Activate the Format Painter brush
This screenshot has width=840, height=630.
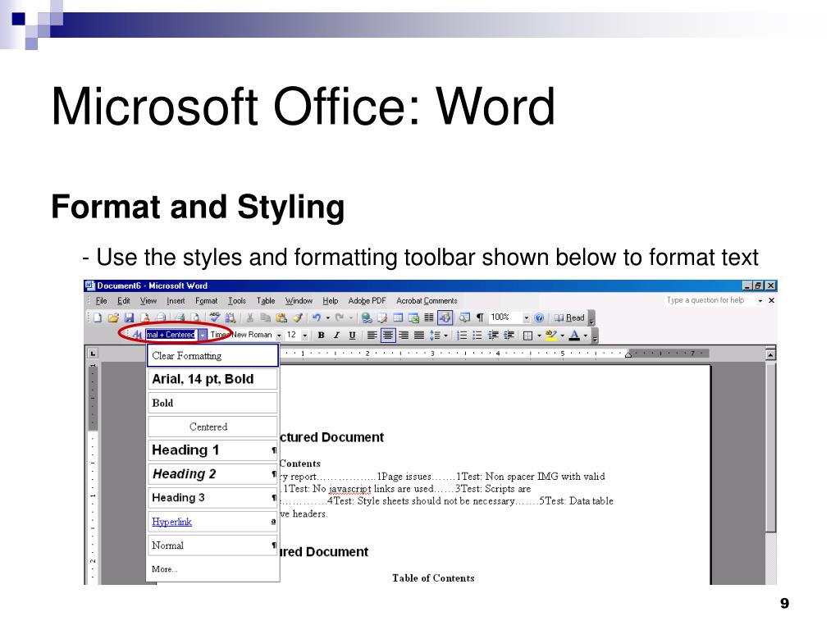[297, 317]
